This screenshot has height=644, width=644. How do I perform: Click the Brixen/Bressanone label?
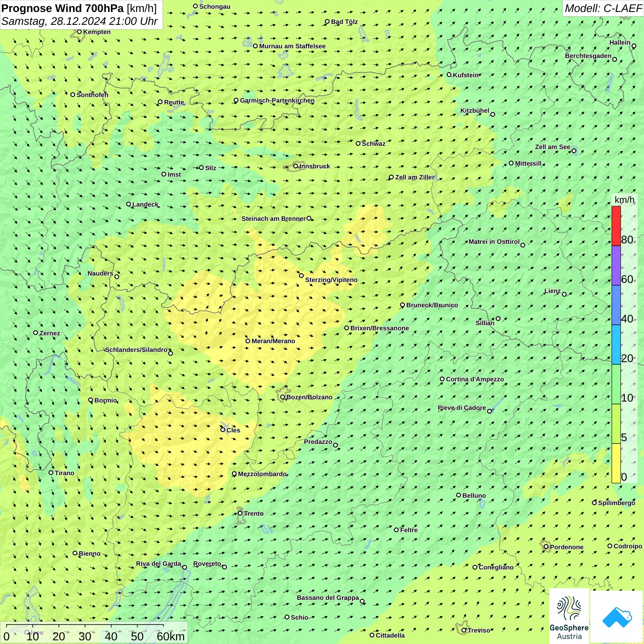379,328
